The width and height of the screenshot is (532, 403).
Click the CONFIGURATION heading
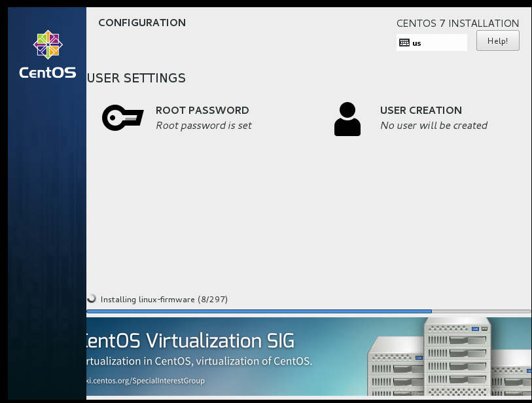(142, 23)
